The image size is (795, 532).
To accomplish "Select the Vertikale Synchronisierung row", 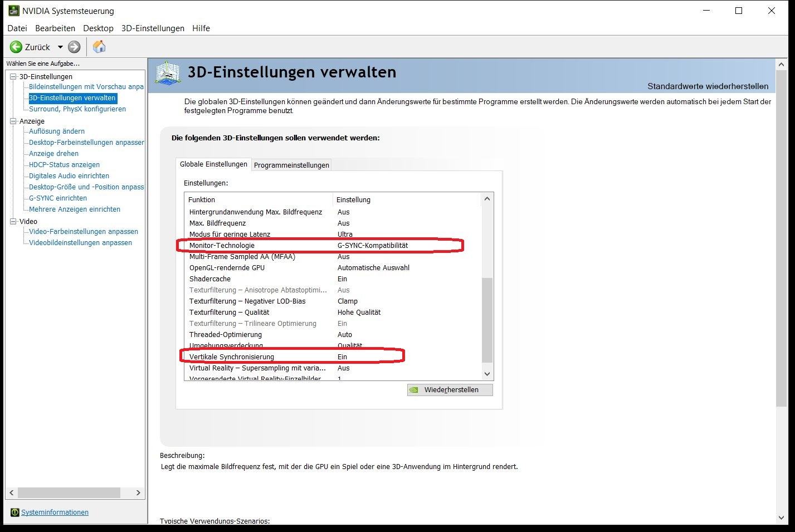I will click(333, 357).
